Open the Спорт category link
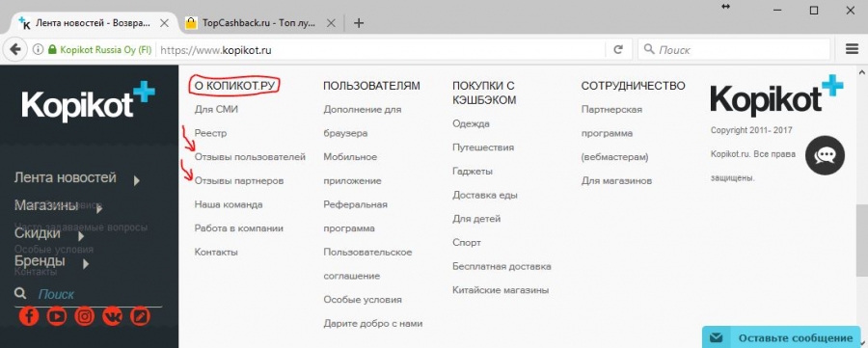The image size is (868, 348). tap(467, 243)
